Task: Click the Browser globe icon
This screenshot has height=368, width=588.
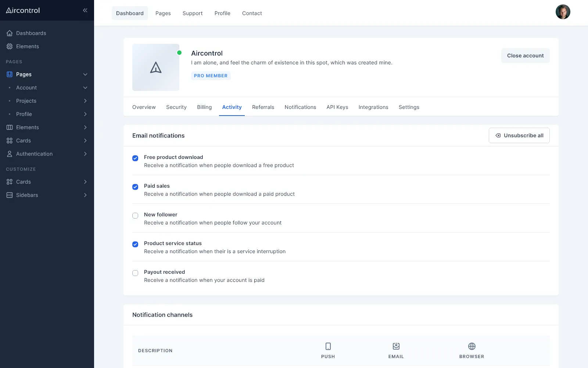Action: coord(472,346)
